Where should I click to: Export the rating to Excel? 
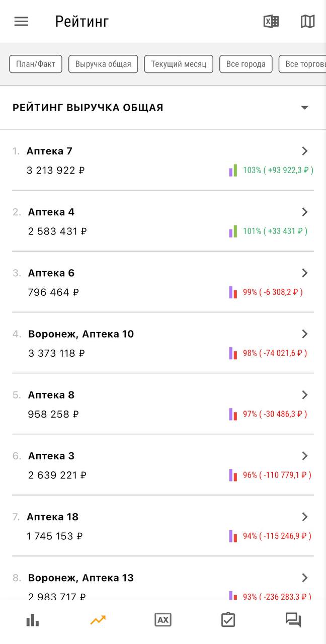point(271,21)
